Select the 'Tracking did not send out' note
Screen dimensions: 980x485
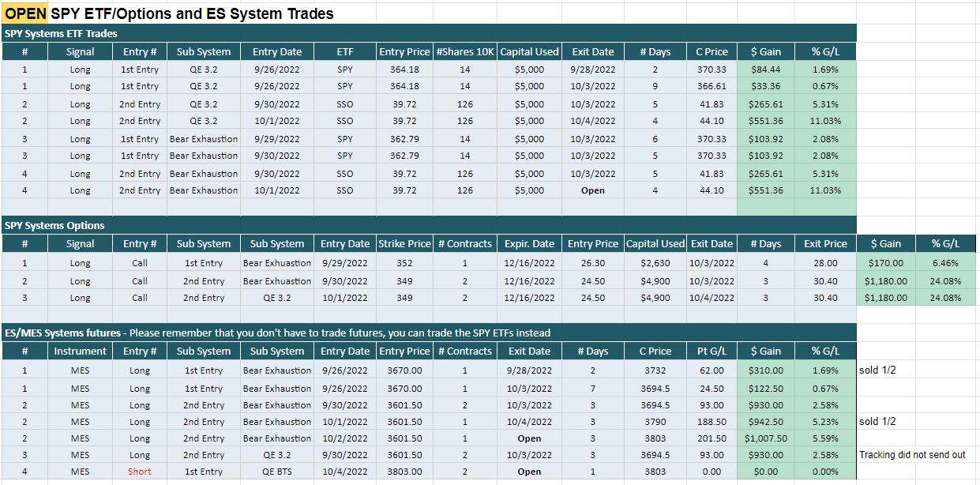point(912,455)
